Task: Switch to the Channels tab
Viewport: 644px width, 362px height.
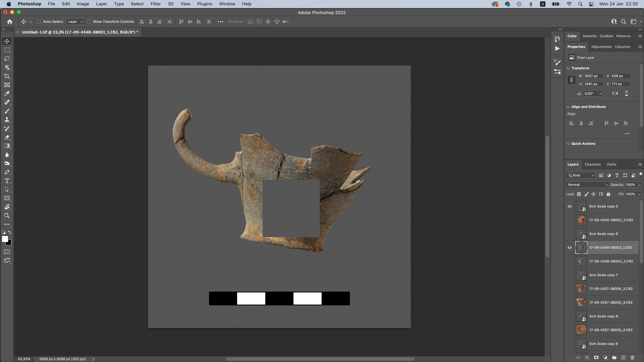Action: tap(593, 164)
